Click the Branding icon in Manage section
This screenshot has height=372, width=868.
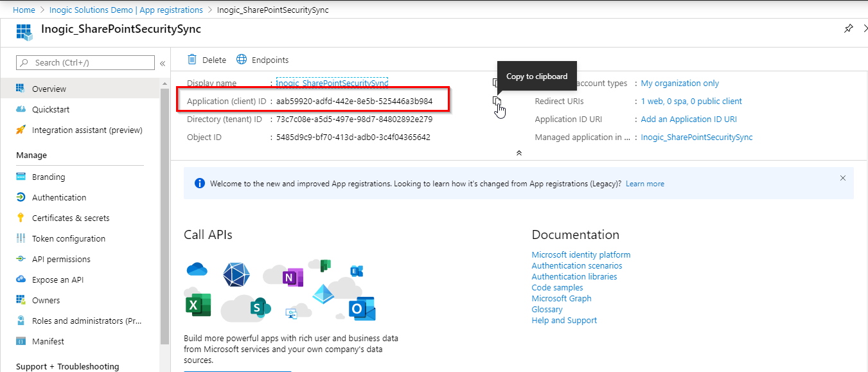21,177
